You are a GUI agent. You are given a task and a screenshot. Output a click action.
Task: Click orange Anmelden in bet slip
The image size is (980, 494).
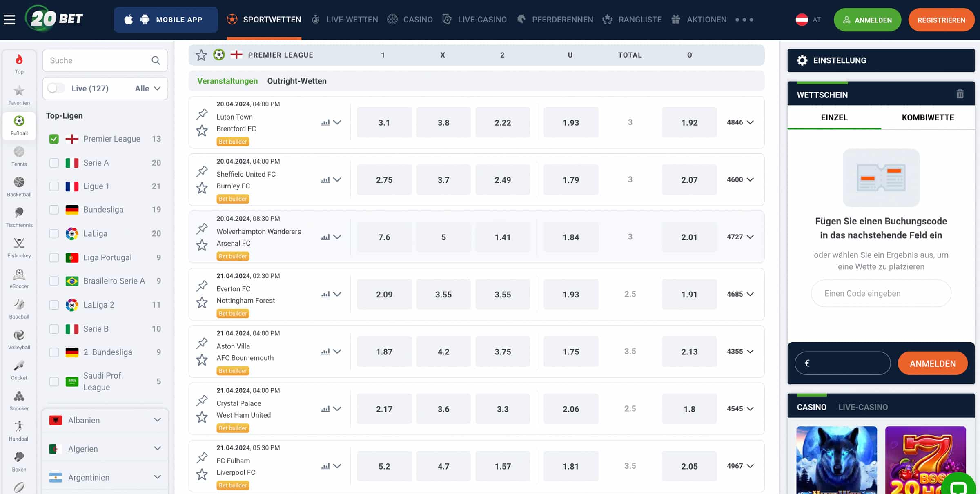[x=933, y=363]
